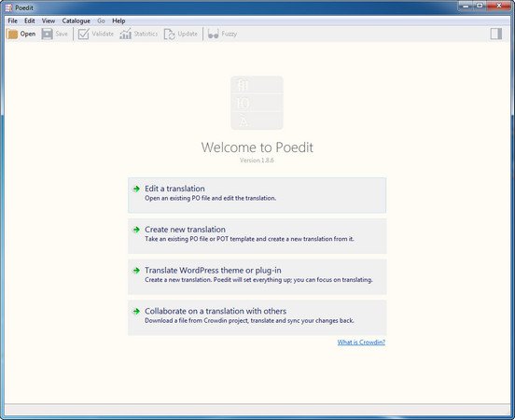This screenshot has width=515, height=420.
Task: Click green arrow beside Translate WordPress theme
Action: 136,271
